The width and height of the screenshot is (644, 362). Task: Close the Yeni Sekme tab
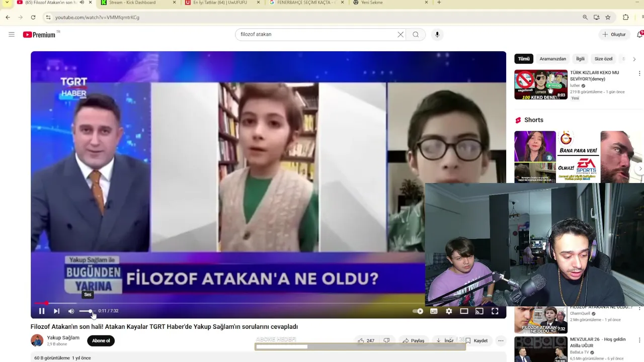pos(426,3)
